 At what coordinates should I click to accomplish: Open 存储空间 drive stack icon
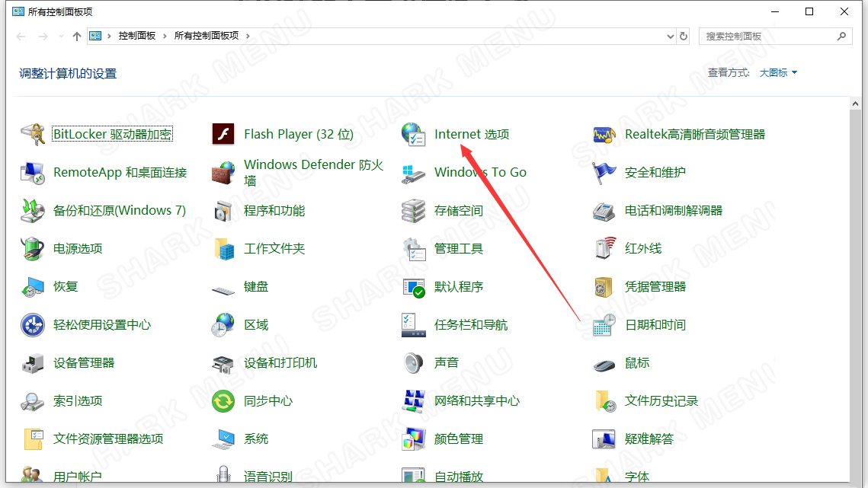[414, 211]
